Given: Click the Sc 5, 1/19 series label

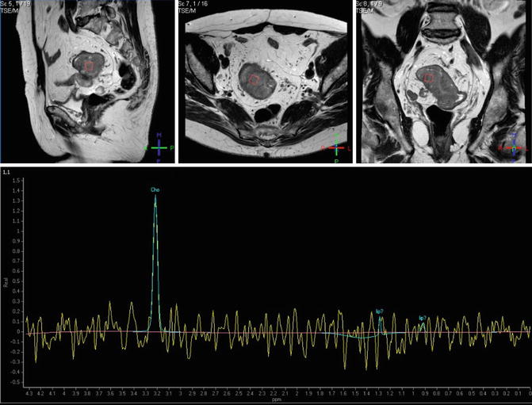Looking at the screenshot, I should point(17,5).
